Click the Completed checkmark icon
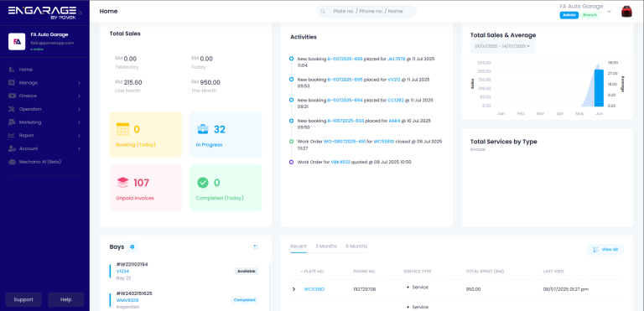Image resolution: width=644 pixels, height=311 pixels. [x=203, y=183]
